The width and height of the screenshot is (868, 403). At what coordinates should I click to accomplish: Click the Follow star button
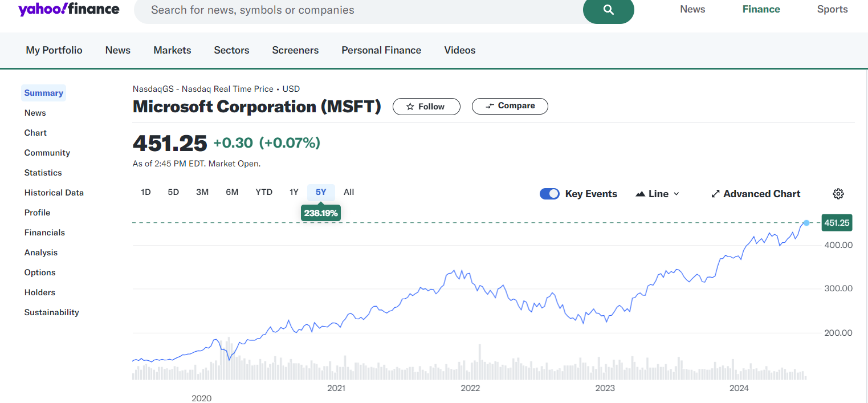(426, 107)
